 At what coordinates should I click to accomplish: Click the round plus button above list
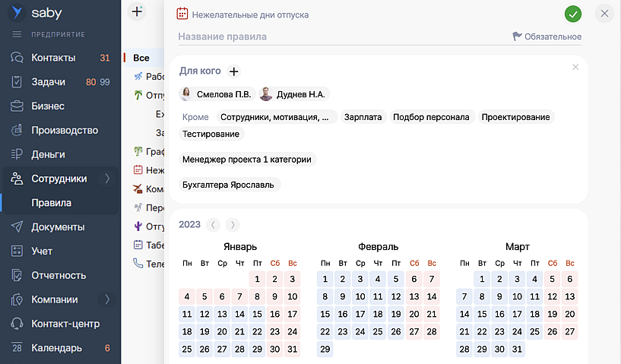(x=137, y=11)
